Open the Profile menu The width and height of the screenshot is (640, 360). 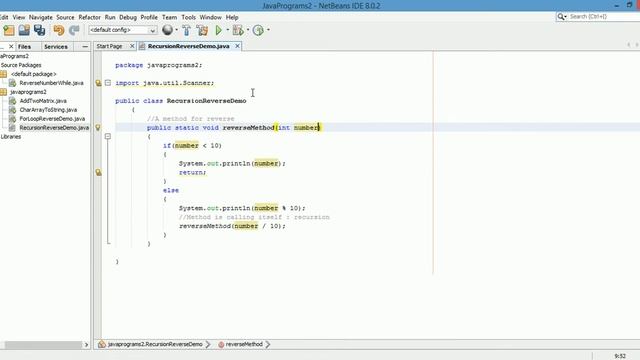coord(149,17)
